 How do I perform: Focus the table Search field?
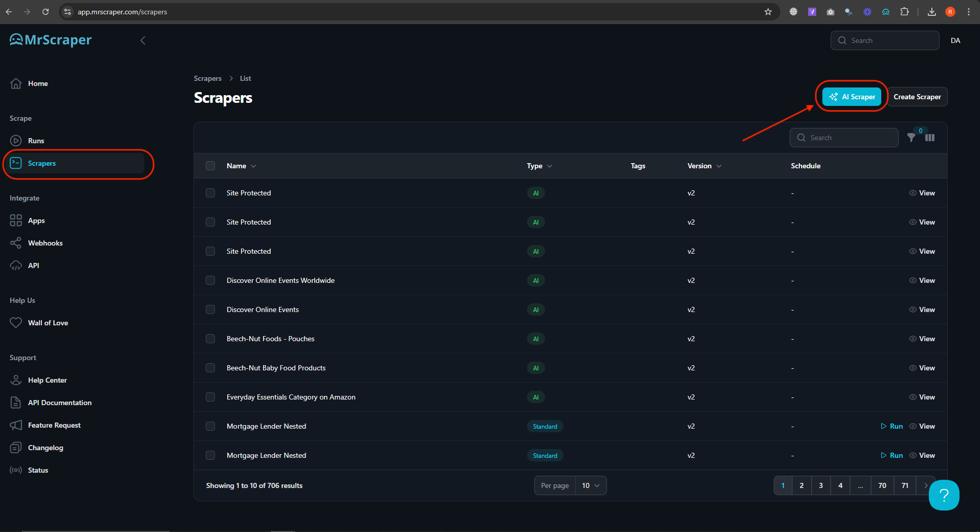844,138
